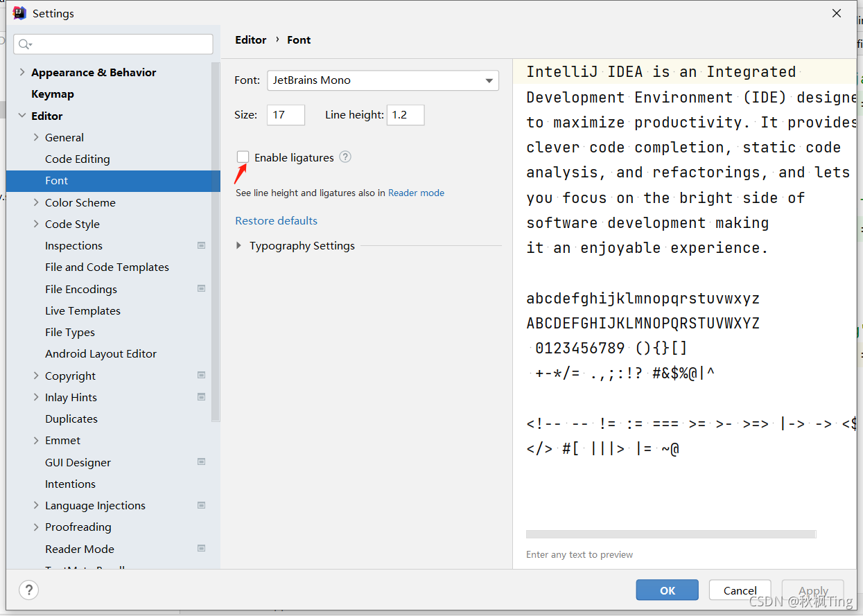Expand the Code Style node
863x616 pixels.
(36, 224)
